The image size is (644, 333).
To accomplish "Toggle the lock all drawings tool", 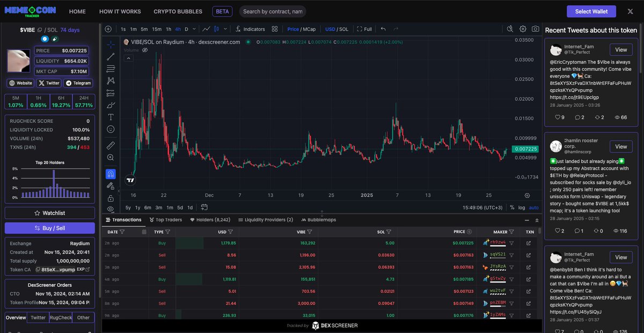I will [x=111, y=198].
